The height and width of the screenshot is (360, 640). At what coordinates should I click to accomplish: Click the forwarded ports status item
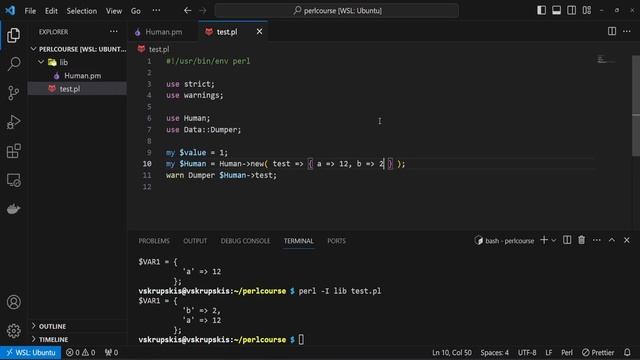[x=111, y=352]
